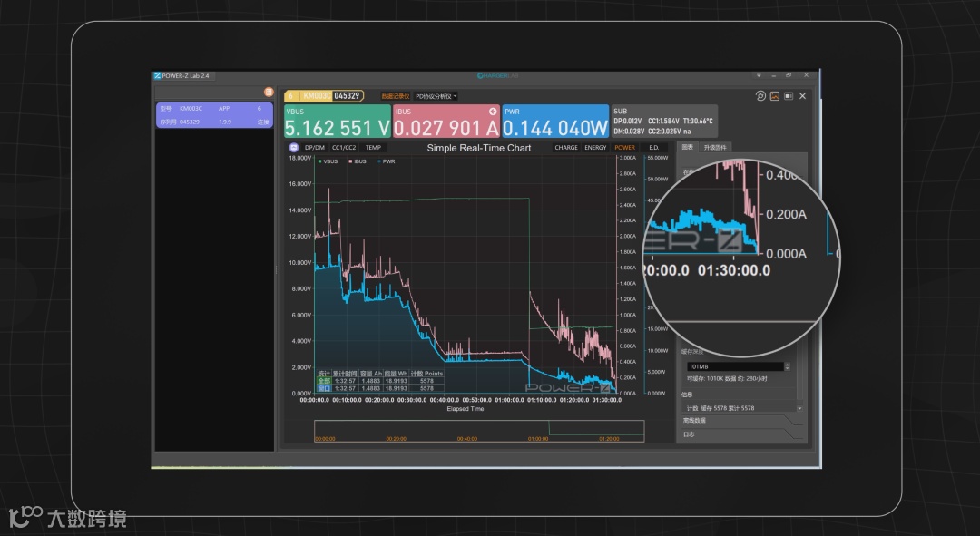The width and height of the screenshot is (980, 536).
Task: Toggle the DP/DM curve button
Action: 315,148
